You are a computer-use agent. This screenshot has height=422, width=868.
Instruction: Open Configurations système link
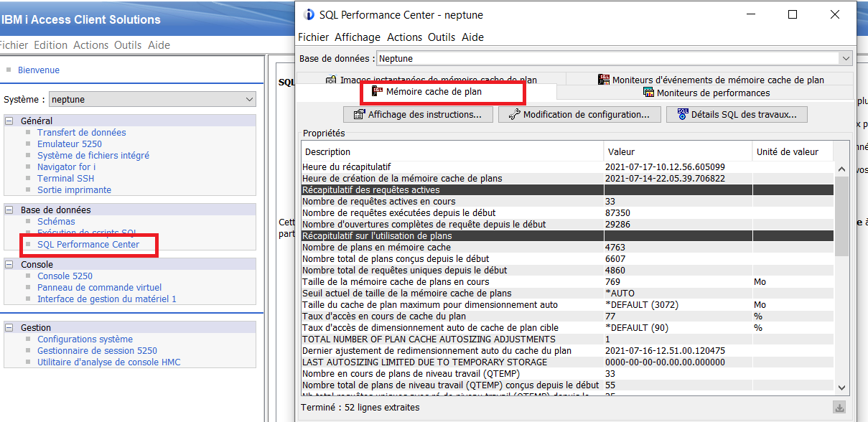[x=85, y=339]
